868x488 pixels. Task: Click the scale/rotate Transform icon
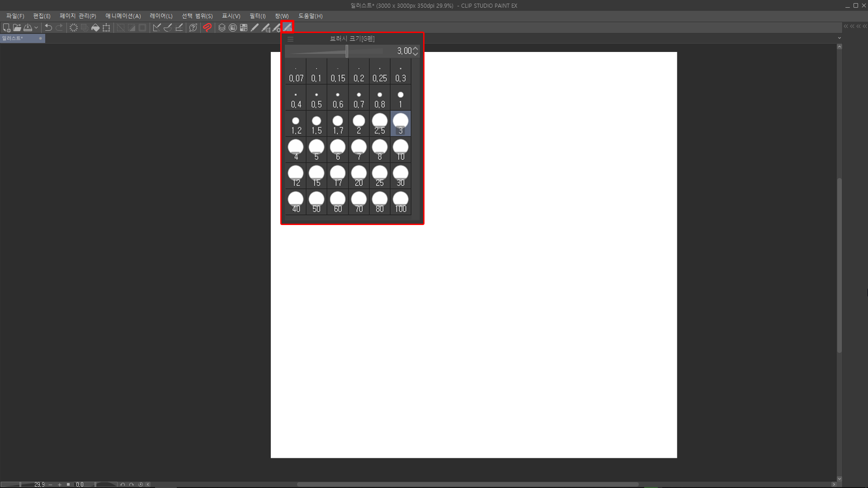(106, 28)
